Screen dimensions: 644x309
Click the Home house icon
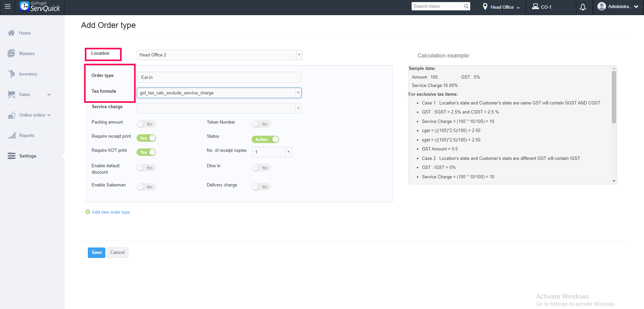coord(11,33)
